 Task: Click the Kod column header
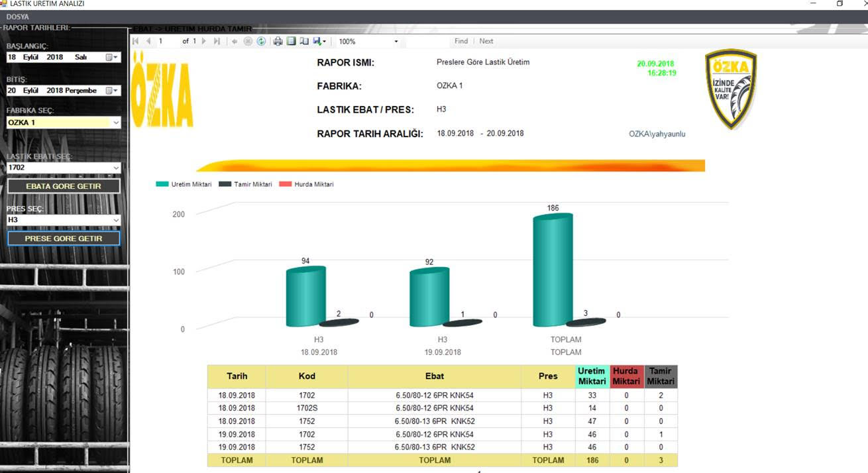[x=307, y=376]
